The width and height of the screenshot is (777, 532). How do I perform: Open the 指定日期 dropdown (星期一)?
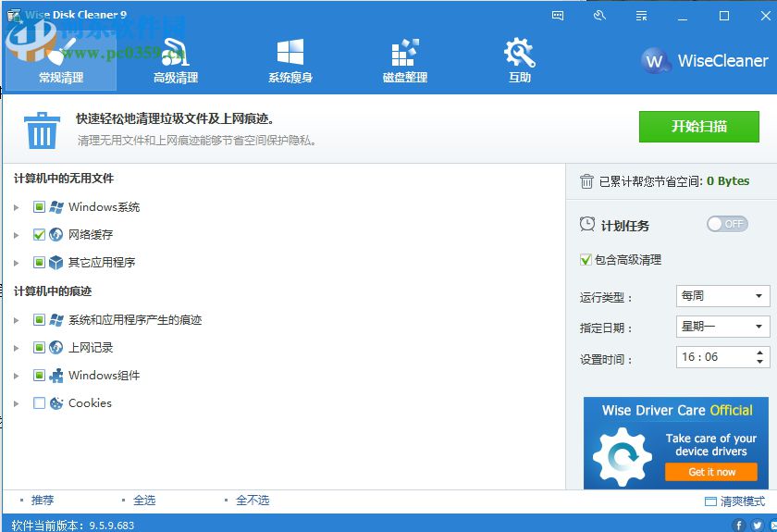coord(722,327)
